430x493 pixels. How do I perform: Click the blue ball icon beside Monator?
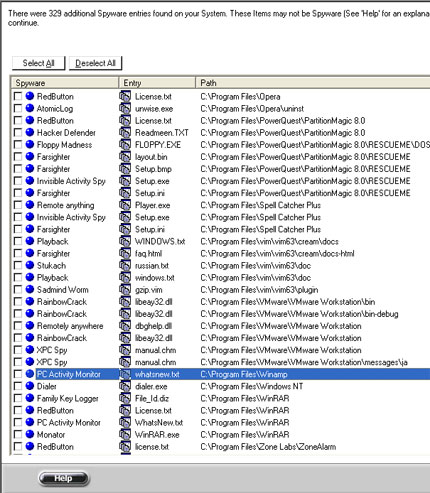point(30,434)
